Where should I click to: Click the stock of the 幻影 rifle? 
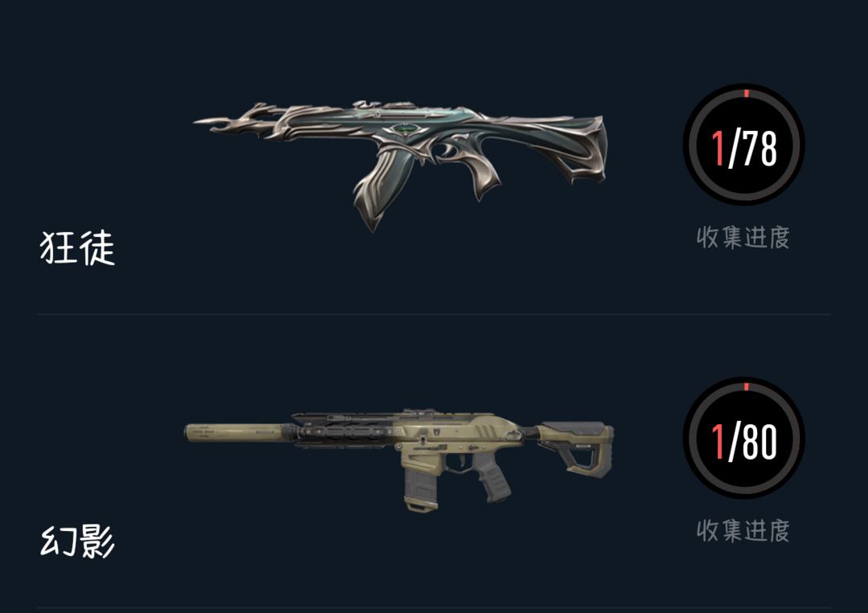(x=575, y=447)
